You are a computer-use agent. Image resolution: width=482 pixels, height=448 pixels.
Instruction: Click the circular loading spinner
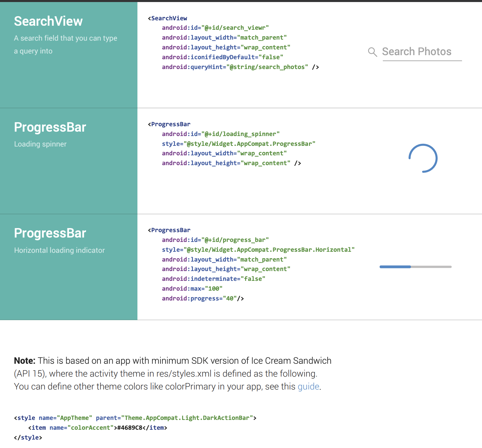423,158
